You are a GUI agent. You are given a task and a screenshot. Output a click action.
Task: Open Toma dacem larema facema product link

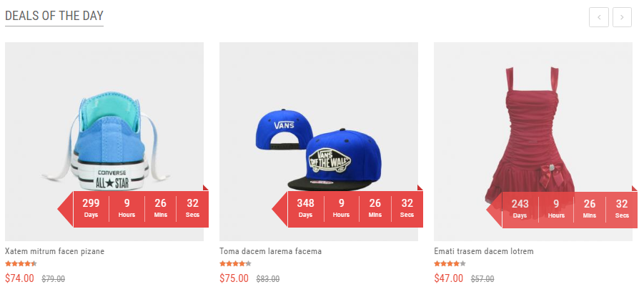tap(270, 251)
